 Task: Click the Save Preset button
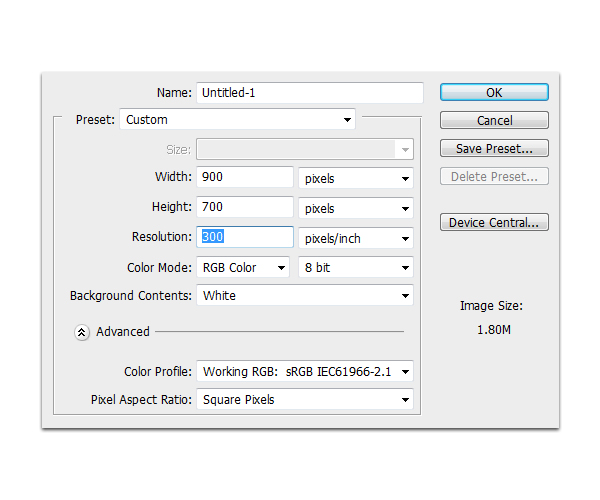pyautogui.click(x=494, y=149)
